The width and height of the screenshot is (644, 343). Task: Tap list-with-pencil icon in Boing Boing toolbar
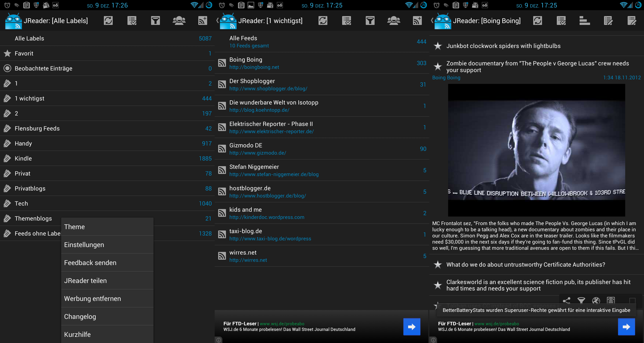(x=608, y=21)
